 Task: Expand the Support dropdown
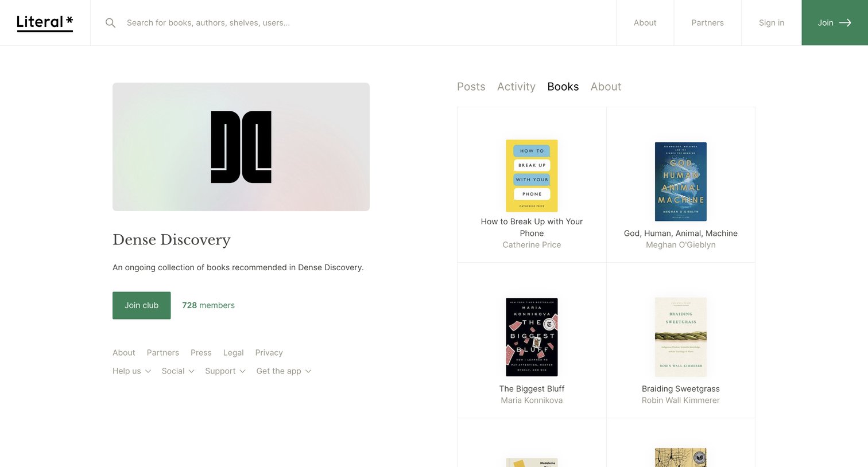point(226,371)
